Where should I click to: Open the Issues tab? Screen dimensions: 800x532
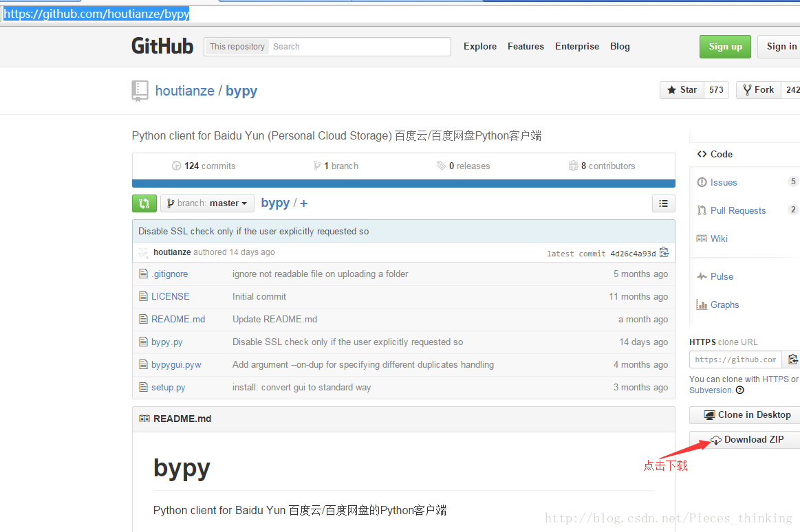[x=724, y=182]
